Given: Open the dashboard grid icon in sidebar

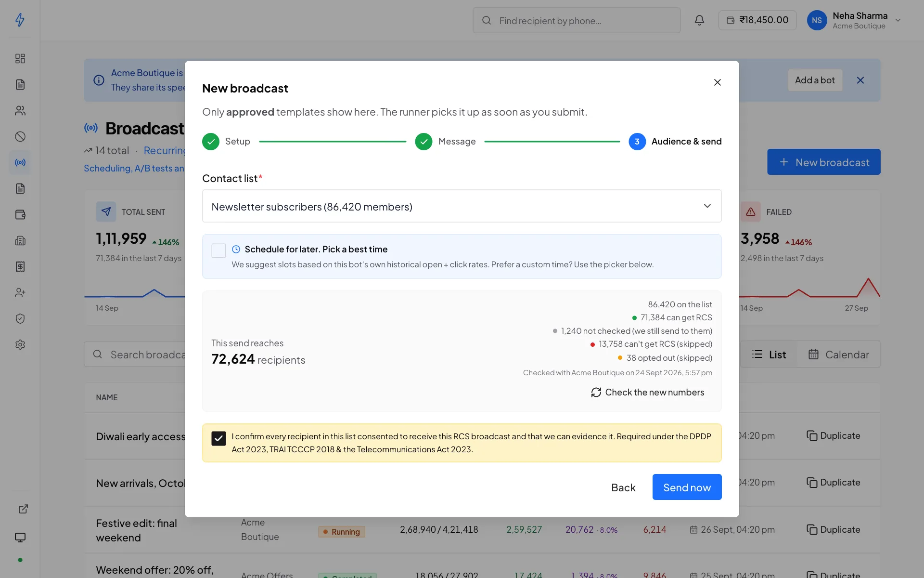Looking at the screenshot, I should tap(20, 58).
